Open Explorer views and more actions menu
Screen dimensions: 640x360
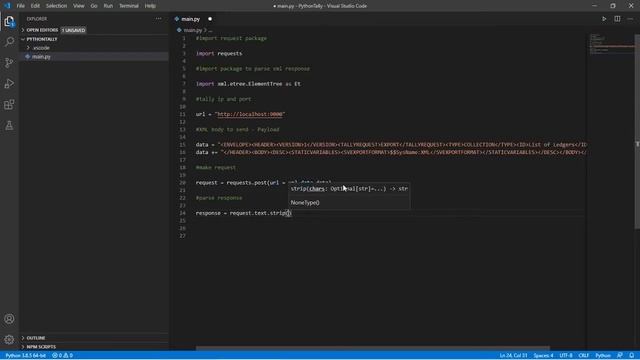pos(158,19)
